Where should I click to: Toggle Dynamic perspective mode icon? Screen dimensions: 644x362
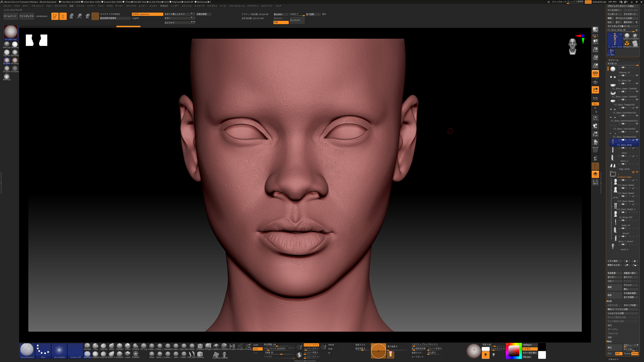[595, 74]
